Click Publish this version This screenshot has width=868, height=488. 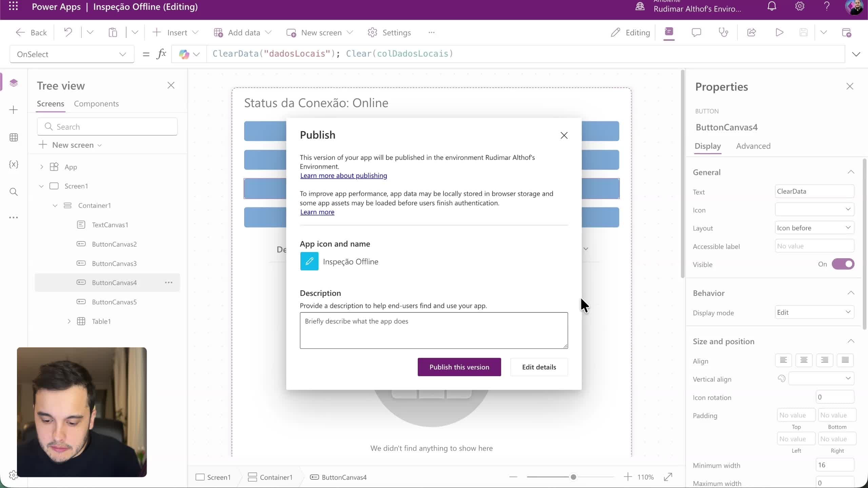click(459, 367)
